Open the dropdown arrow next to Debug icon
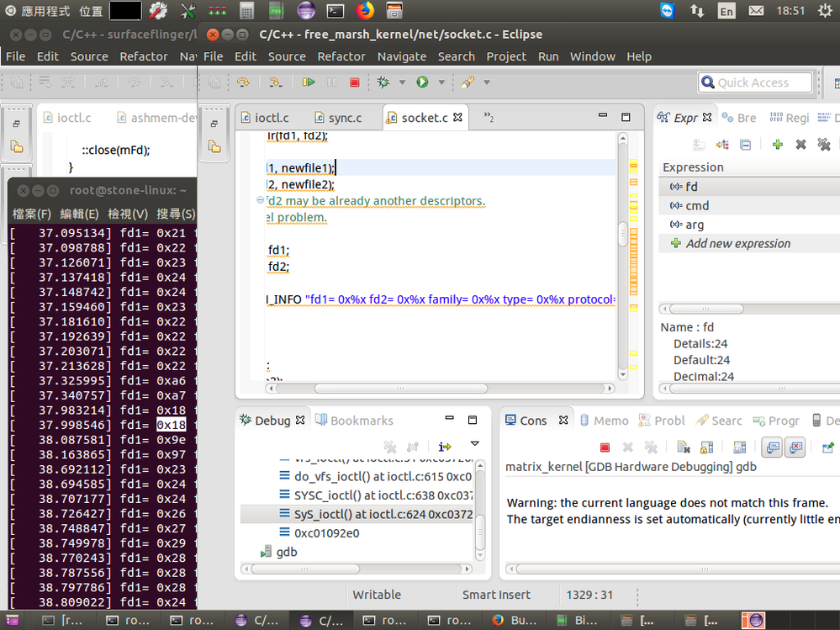Screen dimensions: 840x630 [x=402, y=82]
